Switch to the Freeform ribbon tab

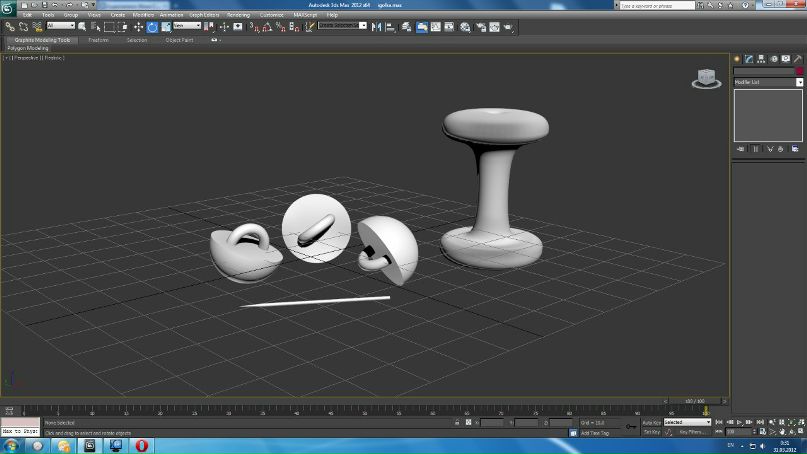tap(98, 40)
